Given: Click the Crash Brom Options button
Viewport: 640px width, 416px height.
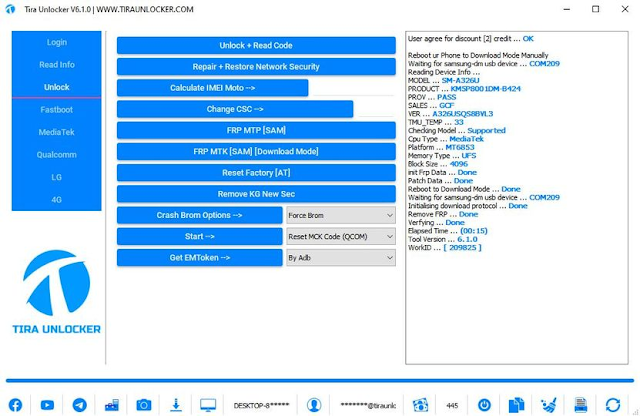Looking at the screenshot, I should (199, 215).
